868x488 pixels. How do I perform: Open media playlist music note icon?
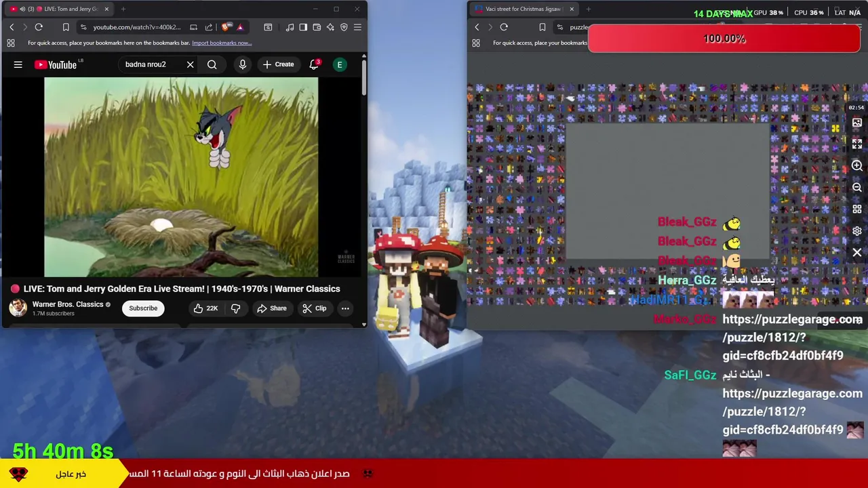tap(290, 27)
